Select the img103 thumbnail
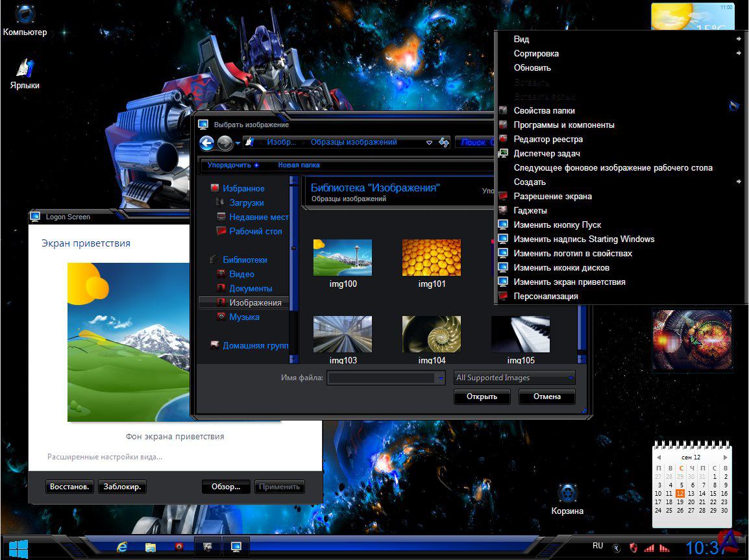Viewport: 749px width, 560px height. pyautogui.click(x=343, y=339)
